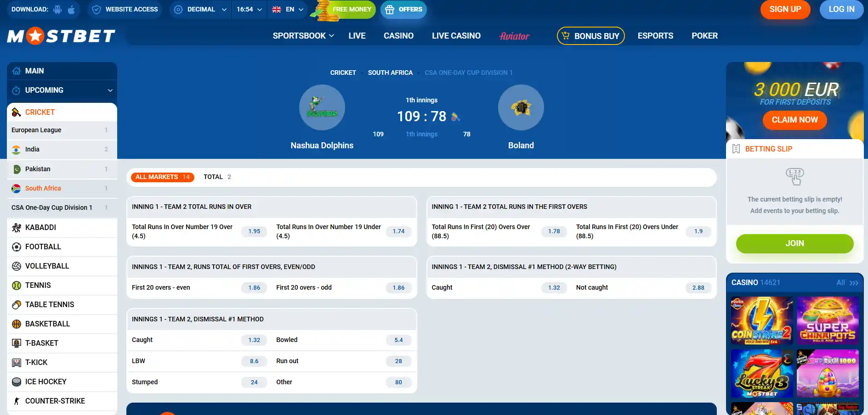Click the Website Access shield icon

pyautogui.click(x=96, y=9)
